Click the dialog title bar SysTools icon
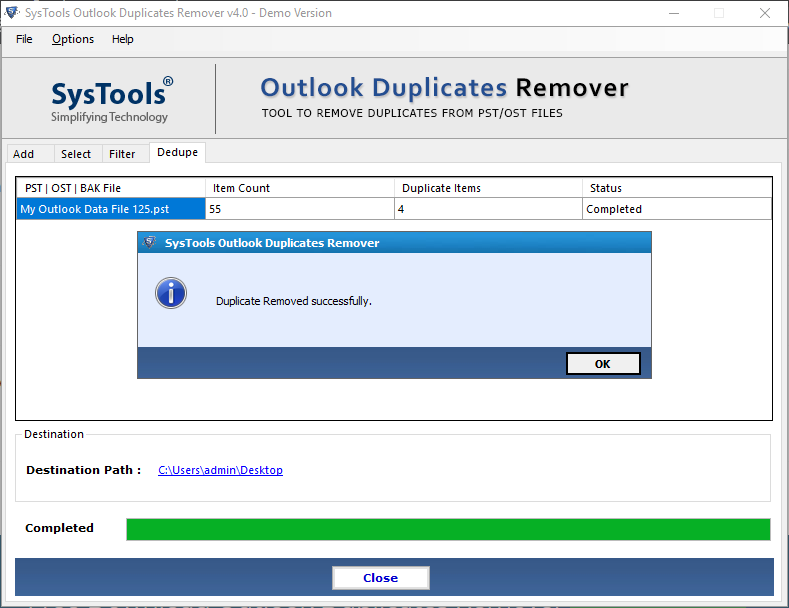Screen dimensions: 789x608 coord(149,243)
